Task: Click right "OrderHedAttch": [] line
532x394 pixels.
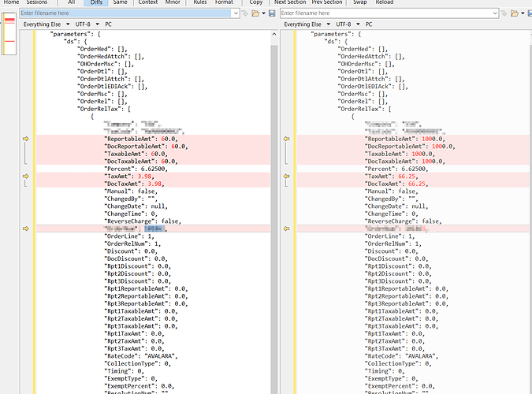Action: 371,56
